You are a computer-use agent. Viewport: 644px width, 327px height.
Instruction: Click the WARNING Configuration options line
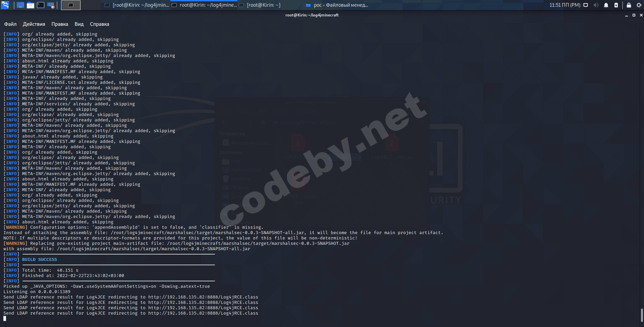[133, 227]
